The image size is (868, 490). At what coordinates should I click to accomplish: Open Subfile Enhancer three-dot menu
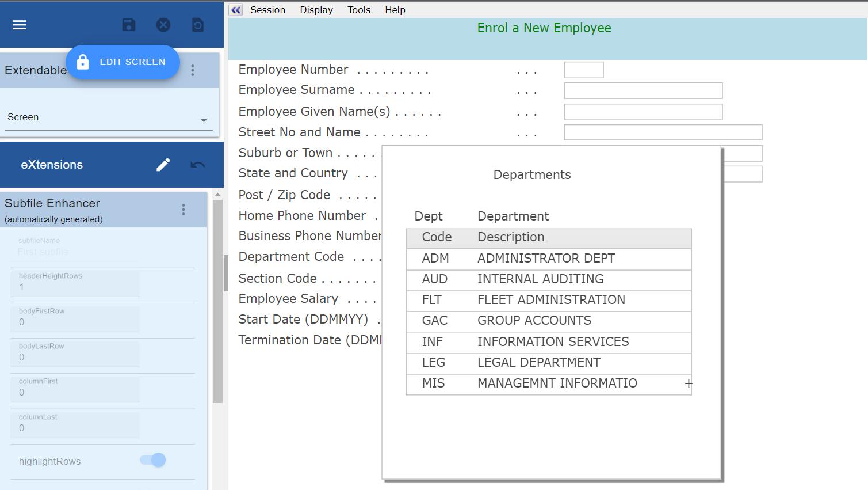pos(183,210)
